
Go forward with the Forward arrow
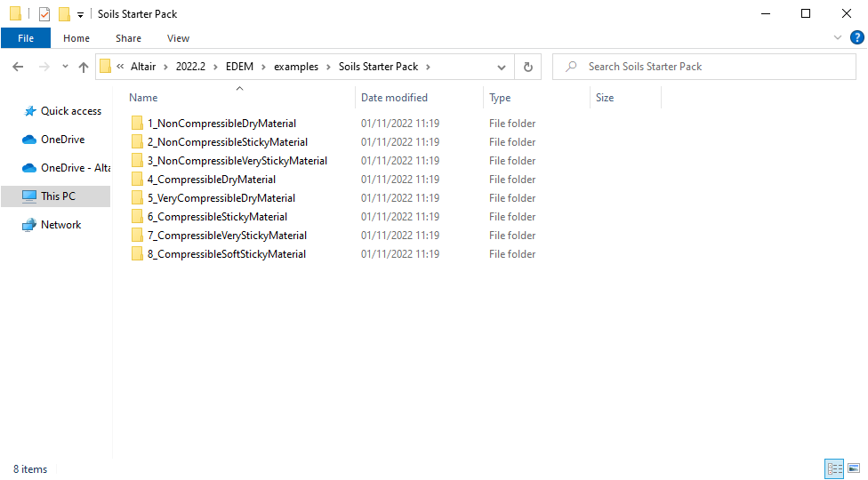coord(44,67)
